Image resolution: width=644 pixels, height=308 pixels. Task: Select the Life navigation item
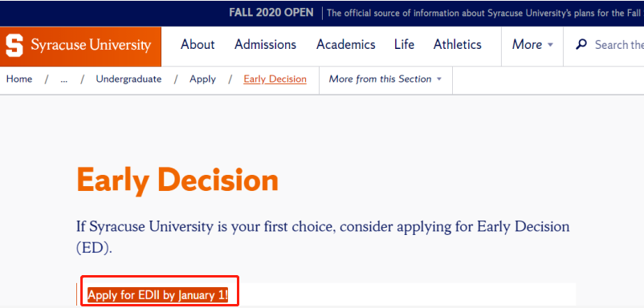[x=404, y=44]
